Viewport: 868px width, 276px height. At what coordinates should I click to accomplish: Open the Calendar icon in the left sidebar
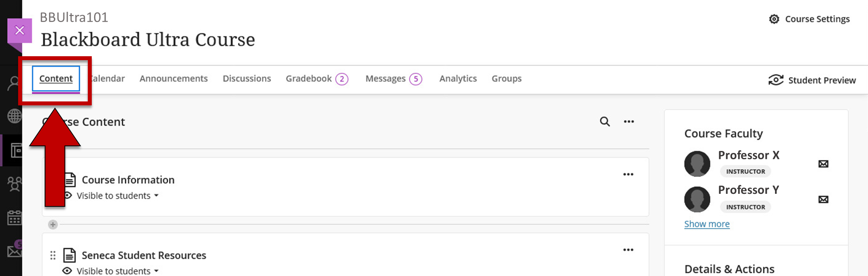(15, 217)
